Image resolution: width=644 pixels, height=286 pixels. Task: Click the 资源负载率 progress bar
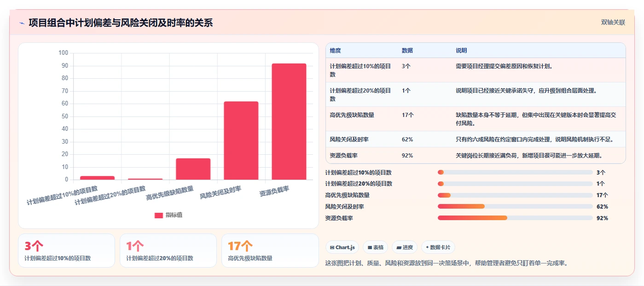(515, 218)
